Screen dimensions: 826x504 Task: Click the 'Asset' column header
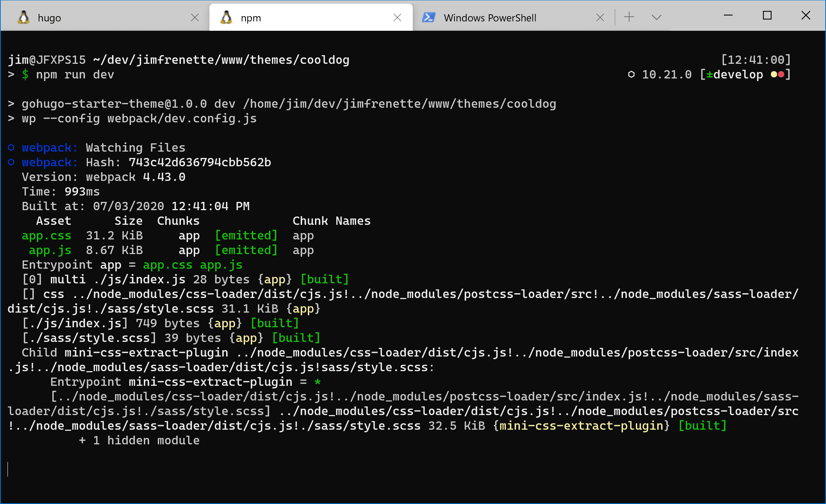point(54,221)
